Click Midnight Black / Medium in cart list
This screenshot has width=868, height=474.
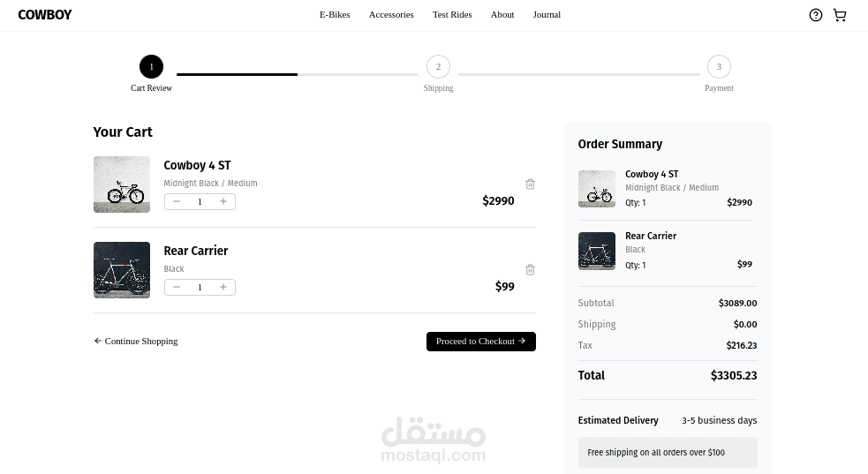pyautogui.click(x=210, y=183)
